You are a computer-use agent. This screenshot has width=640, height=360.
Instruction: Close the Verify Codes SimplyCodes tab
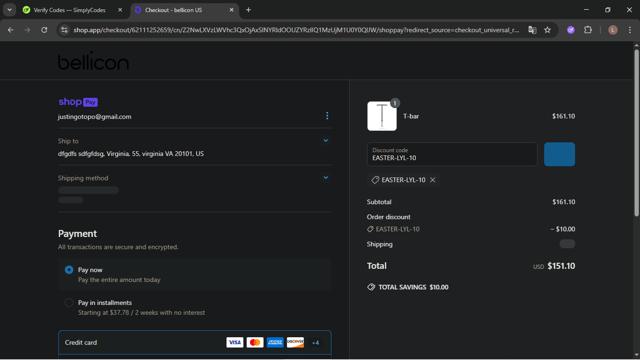pyautogui.click(x=120, y=10)
